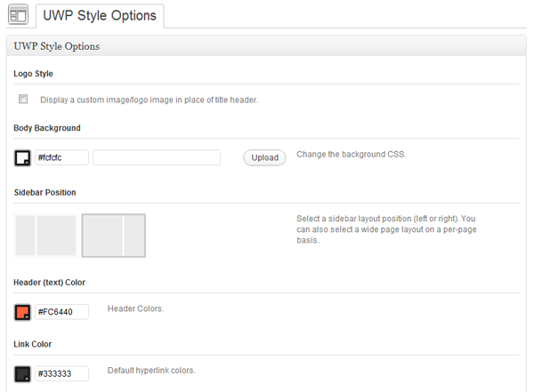Select the right sidebar layout thumbnail
534x392 pixels.
114,236
